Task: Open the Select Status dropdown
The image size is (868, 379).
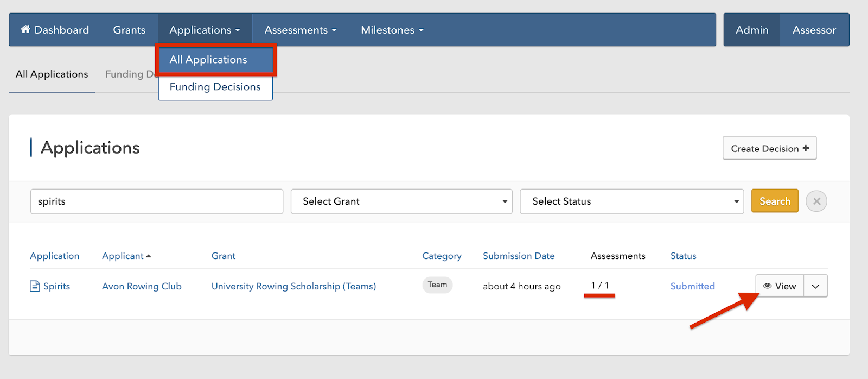Action: click(631, 201)
